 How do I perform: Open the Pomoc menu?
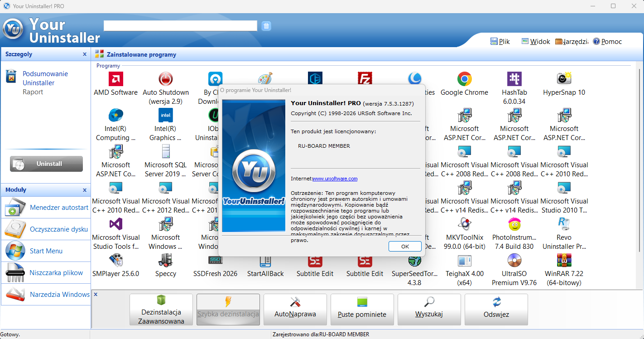pos(607,42)
